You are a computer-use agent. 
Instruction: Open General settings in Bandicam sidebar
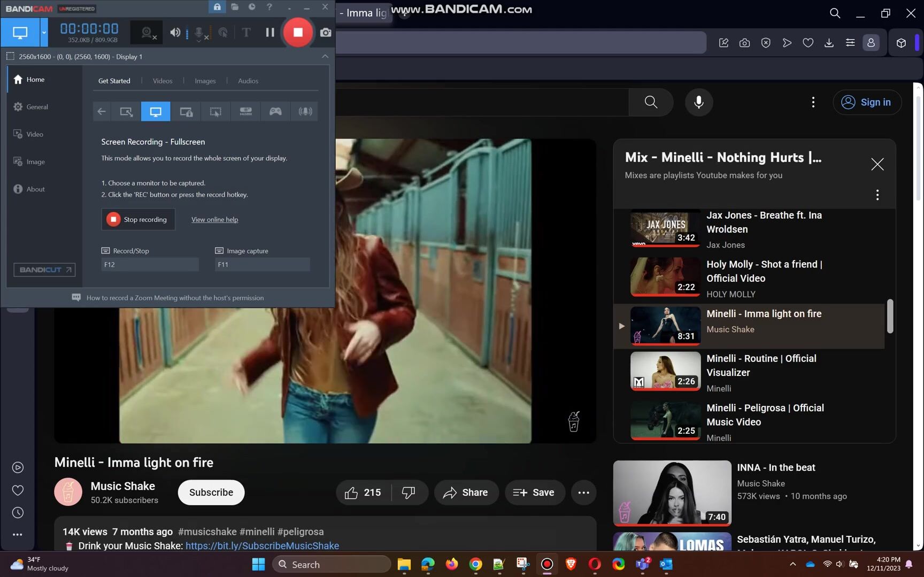point(31,106)
